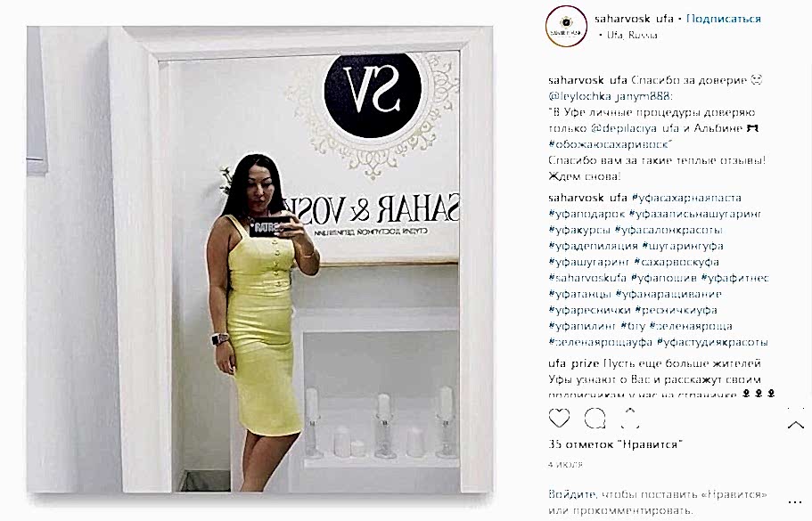Open comments via the speech bubble icon
Image resolution: width=812 pixels, height=521 pixels.
pyautogui.click(x=595, y=418)
